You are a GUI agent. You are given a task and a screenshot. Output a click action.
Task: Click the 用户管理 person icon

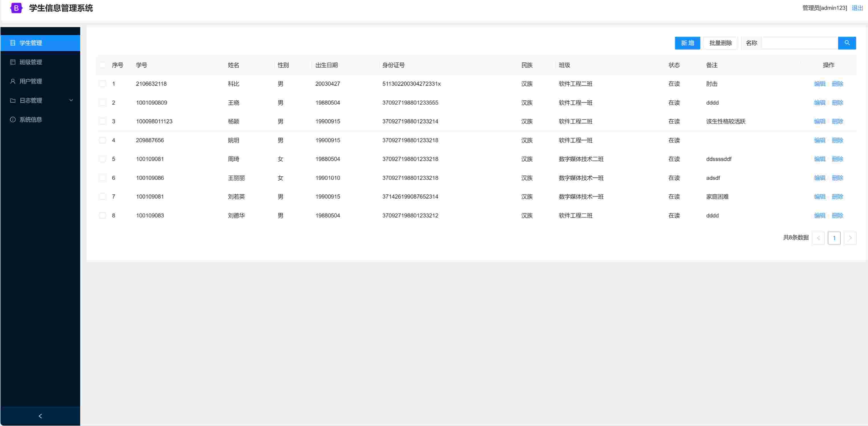point(13,81)
